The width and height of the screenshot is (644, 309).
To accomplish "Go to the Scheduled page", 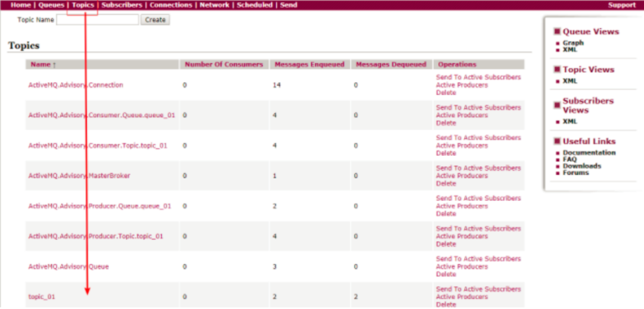I will coord(255,5).
